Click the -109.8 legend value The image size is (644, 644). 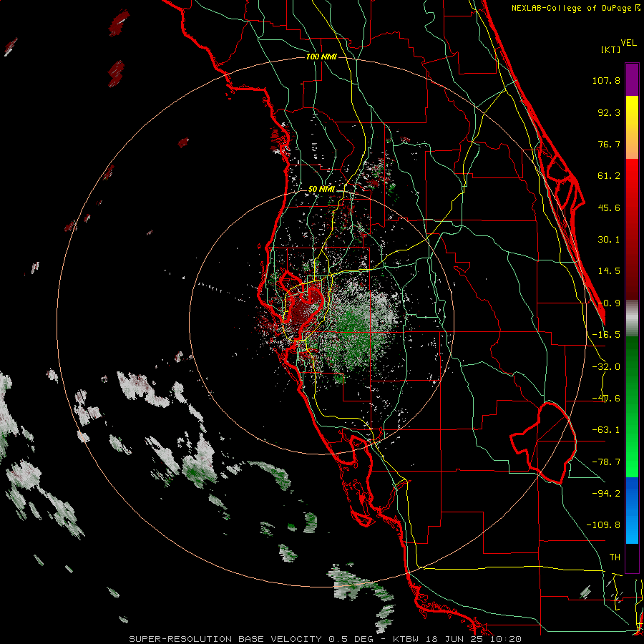(603, 525)
